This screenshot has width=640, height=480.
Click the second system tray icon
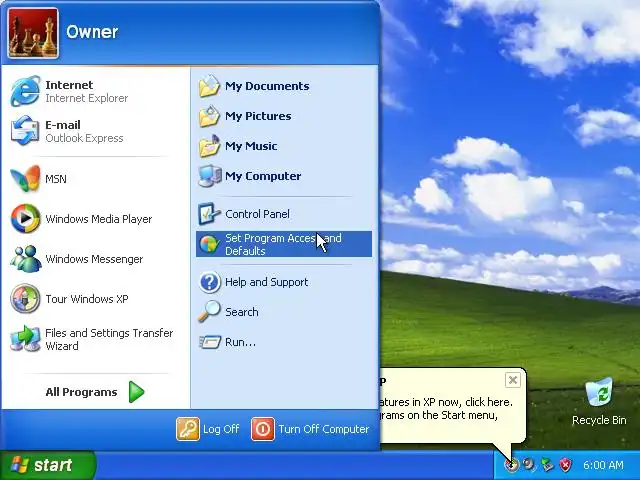(529, 464)
